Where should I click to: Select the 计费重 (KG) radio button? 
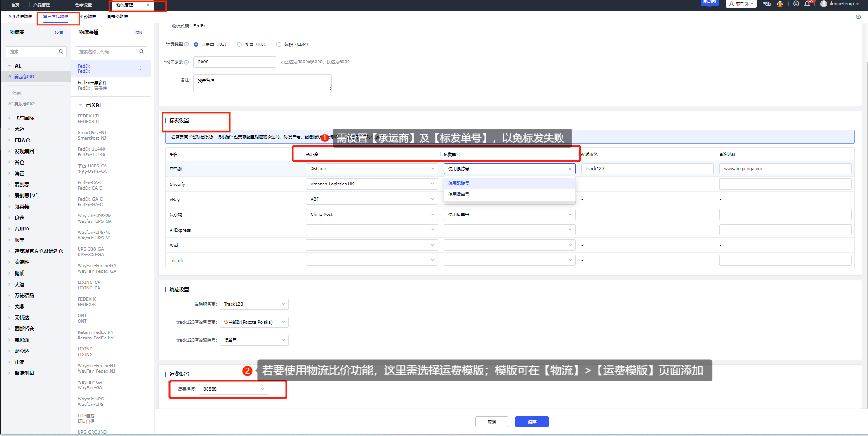196,44
